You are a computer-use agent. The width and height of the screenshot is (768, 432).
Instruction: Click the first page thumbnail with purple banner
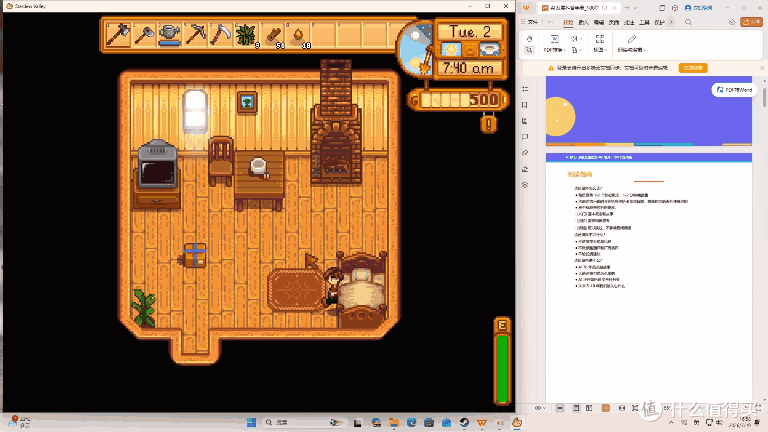click(x=649, y=111)
